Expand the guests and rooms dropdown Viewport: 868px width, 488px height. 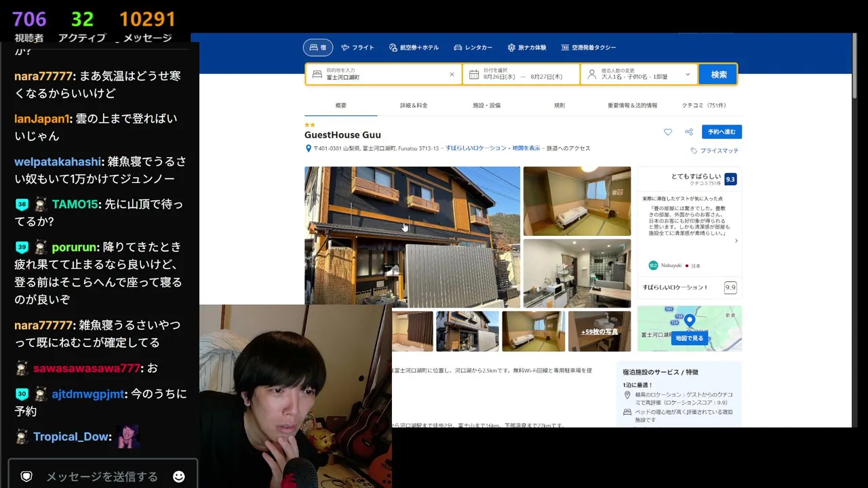[639, 74]
